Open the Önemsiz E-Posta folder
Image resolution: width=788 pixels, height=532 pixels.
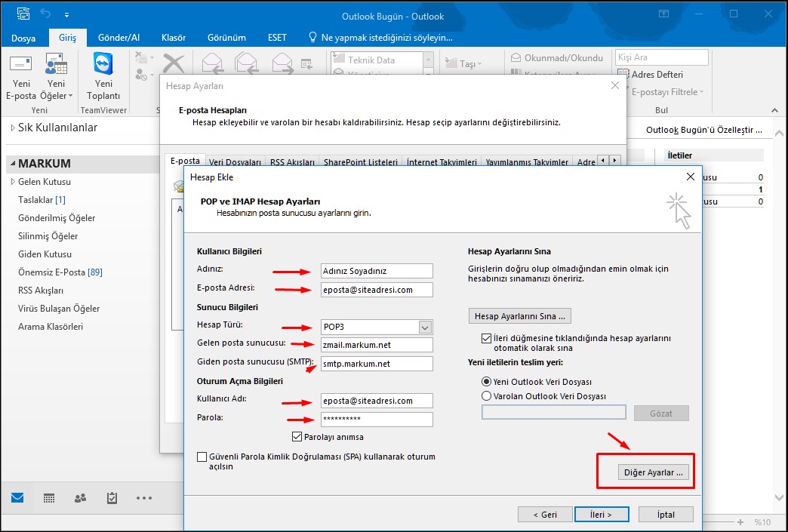pyautogui.click(x=60, y=272)
